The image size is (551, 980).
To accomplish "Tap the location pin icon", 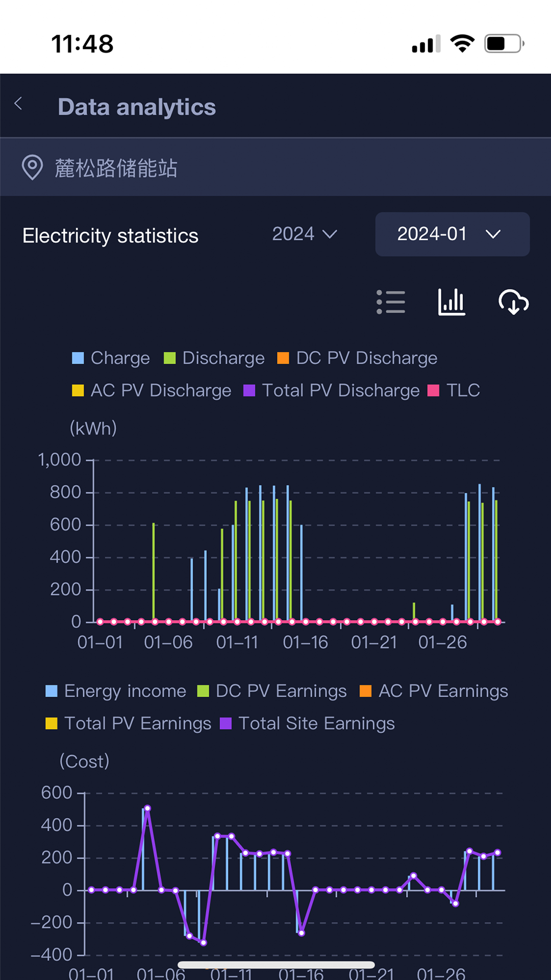I will (32, 167).
